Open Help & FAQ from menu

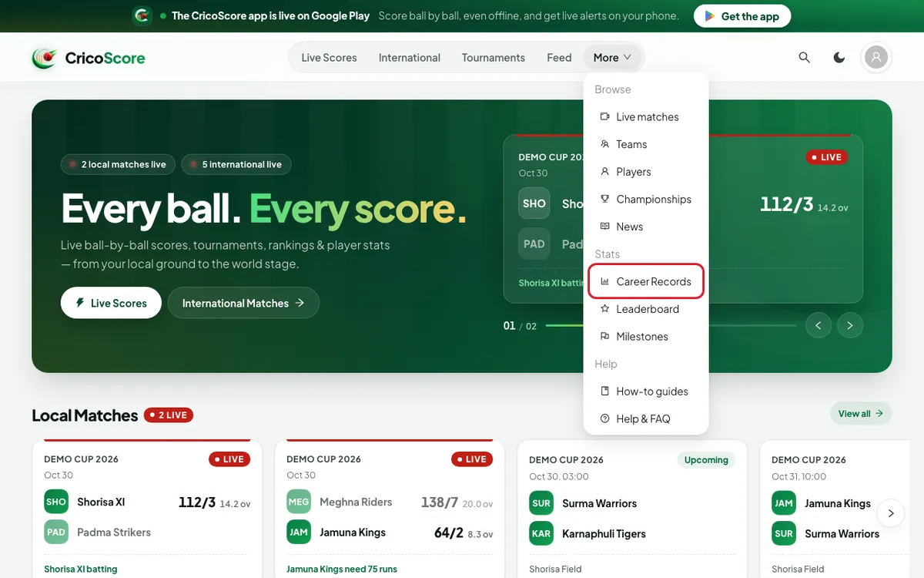[646, 418]
